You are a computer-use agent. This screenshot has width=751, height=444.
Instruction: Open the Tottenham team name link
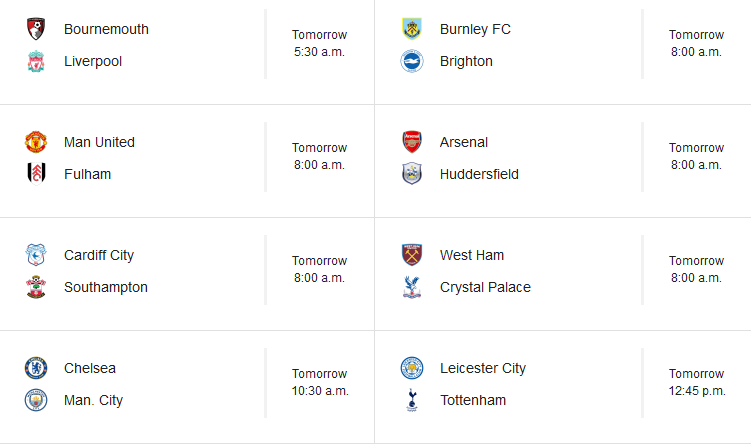pyautogui.click(x=472, y=400)
